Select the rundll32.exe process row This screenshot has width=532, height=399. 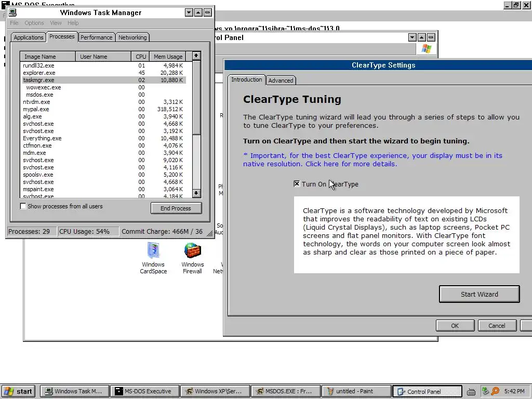[x=103, y=65]
